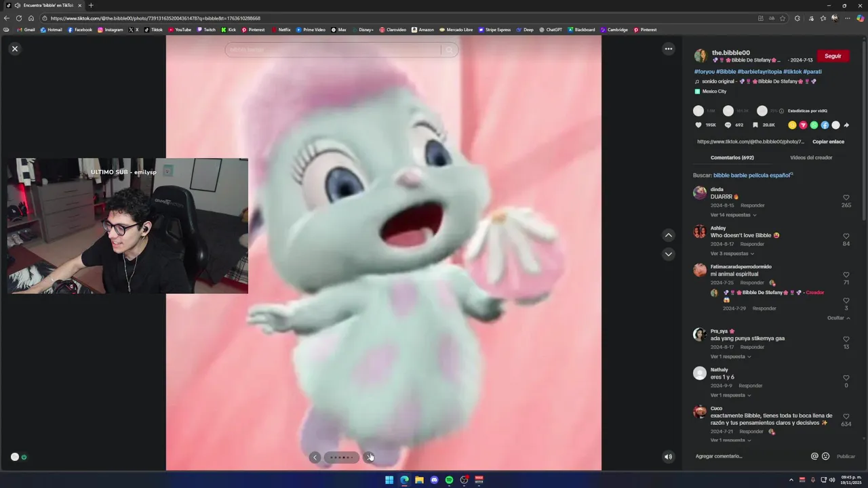Open the share arrow for more options
Viewport: 868px width, 488px height.
coord(846,125)
